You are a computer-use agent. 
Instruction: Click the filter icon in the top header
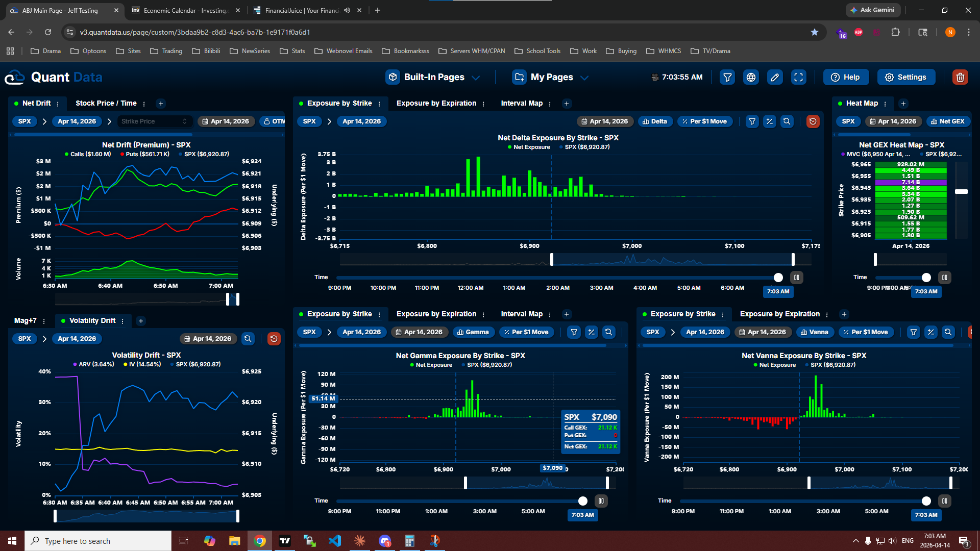coord(727,77)
